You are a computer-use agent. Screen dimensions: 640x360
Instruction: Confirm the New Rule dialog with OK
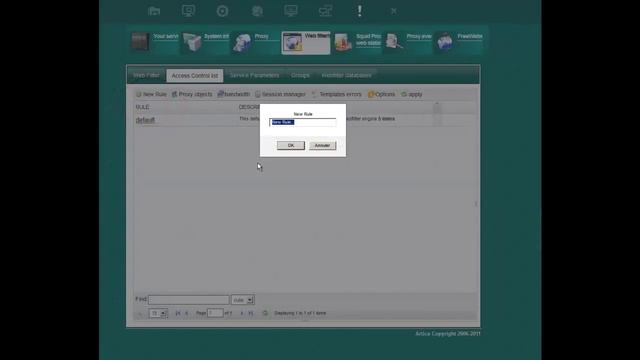pos(291,145)
